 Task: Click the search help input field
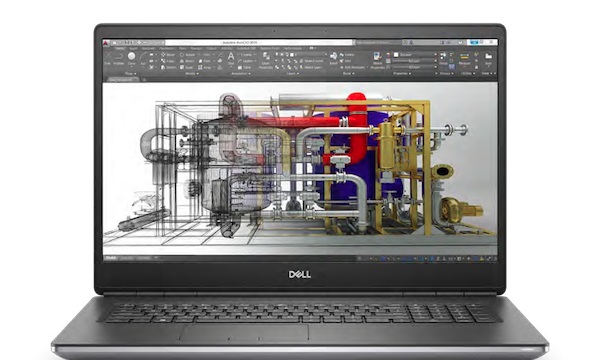pos(379,42)
